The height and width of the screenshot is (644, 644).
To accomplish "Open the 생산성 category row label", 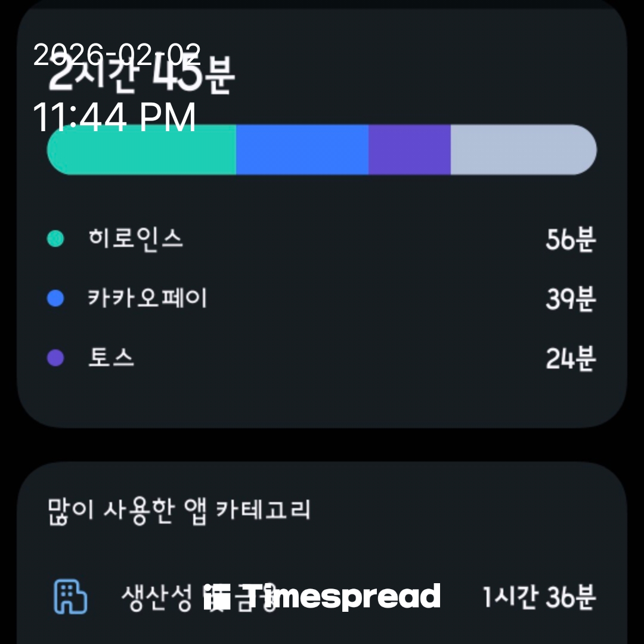I will [x=156, y=597].
